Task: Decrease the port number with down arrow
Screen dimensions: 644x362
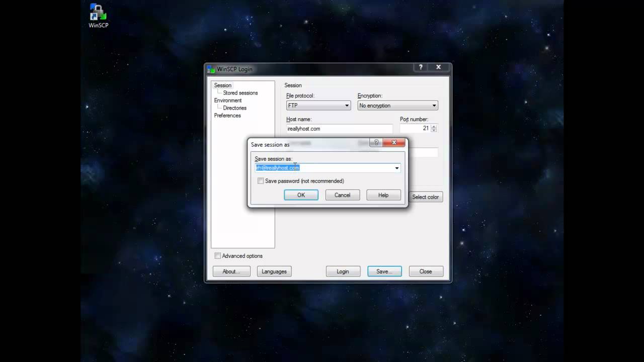Action: click(x=434, y=131)
